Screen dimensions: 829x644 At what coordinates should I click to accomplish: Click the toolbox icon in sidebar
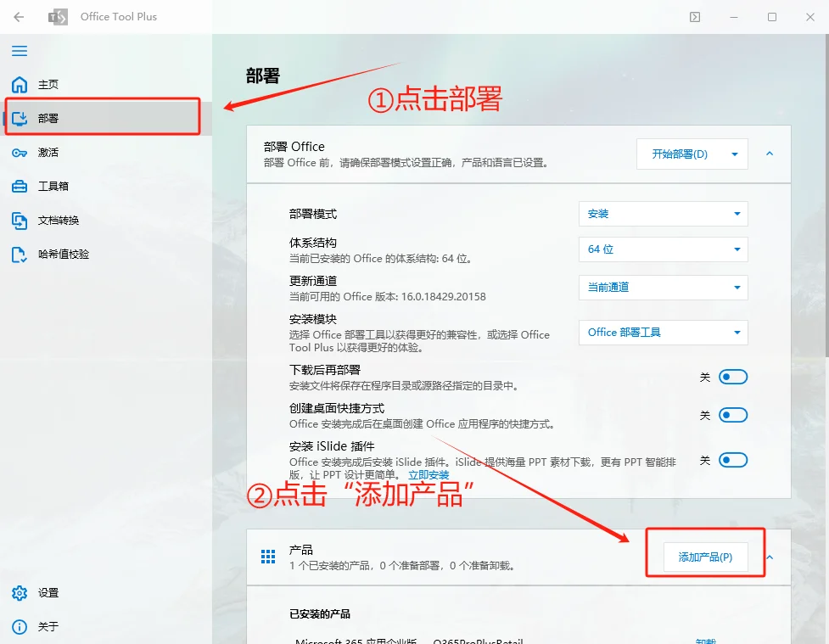[x=20, y=186]
